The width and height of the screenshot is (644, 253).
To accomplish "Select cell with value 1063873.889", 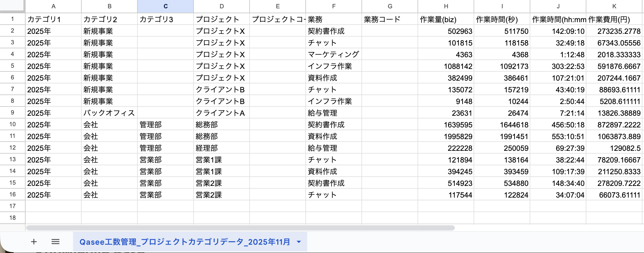I will click(x=614, y=136).
